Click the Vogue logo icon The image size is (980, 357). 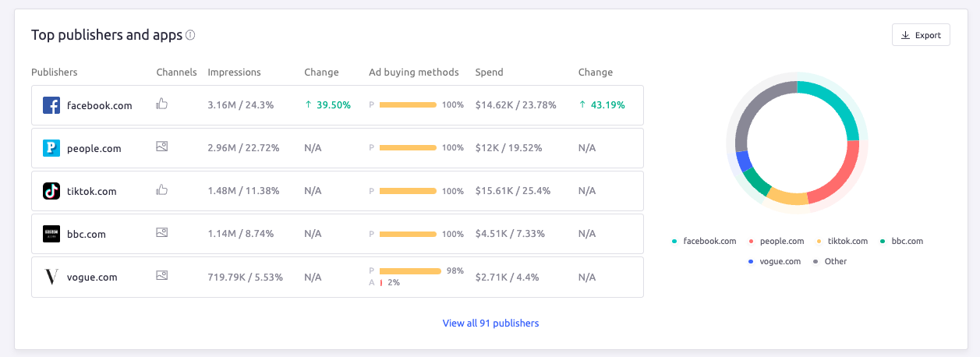pos(51,277)
